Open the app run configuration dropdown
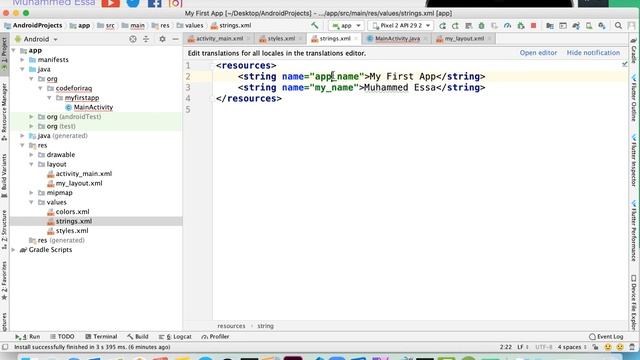Viewport: 640px width, 360px height. point(346,26)
